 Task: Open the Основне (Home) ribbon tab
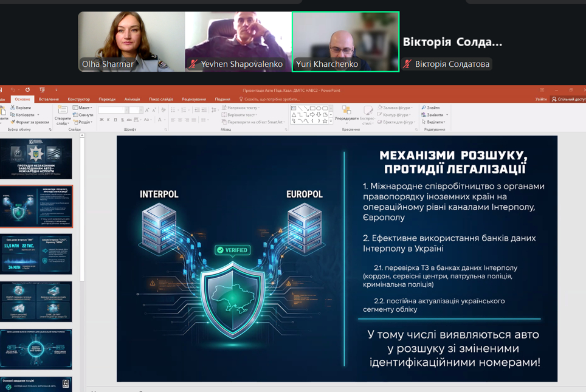point(22,100)
